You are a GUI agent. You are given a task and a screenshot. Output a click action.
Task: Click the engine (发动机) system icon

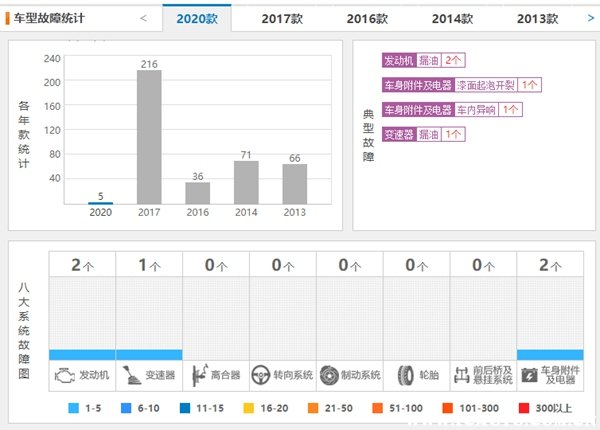62,375
